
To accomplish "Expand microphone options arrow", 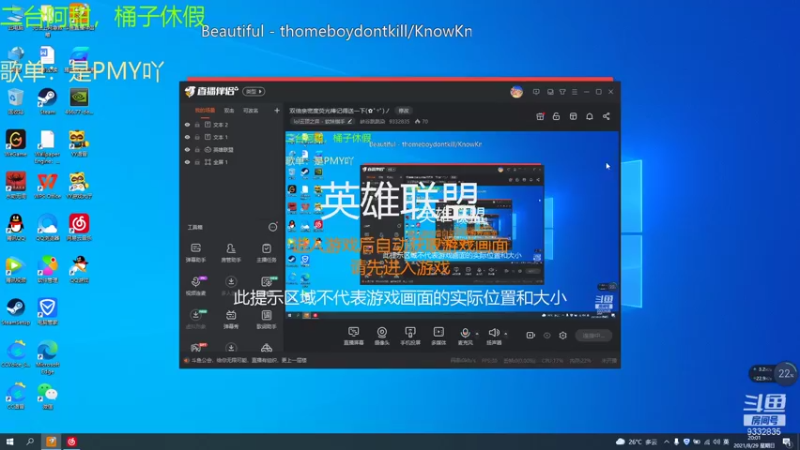I will [477, 334].
